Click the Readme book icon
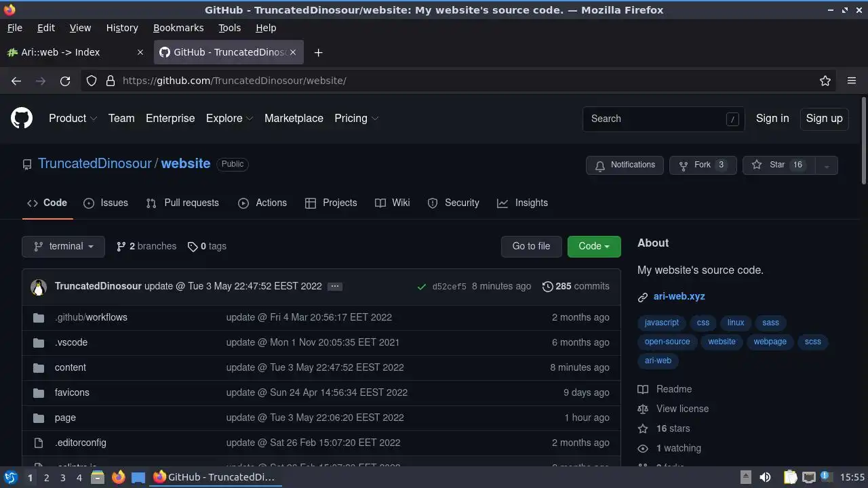The image size is (868, 488). 643,389
